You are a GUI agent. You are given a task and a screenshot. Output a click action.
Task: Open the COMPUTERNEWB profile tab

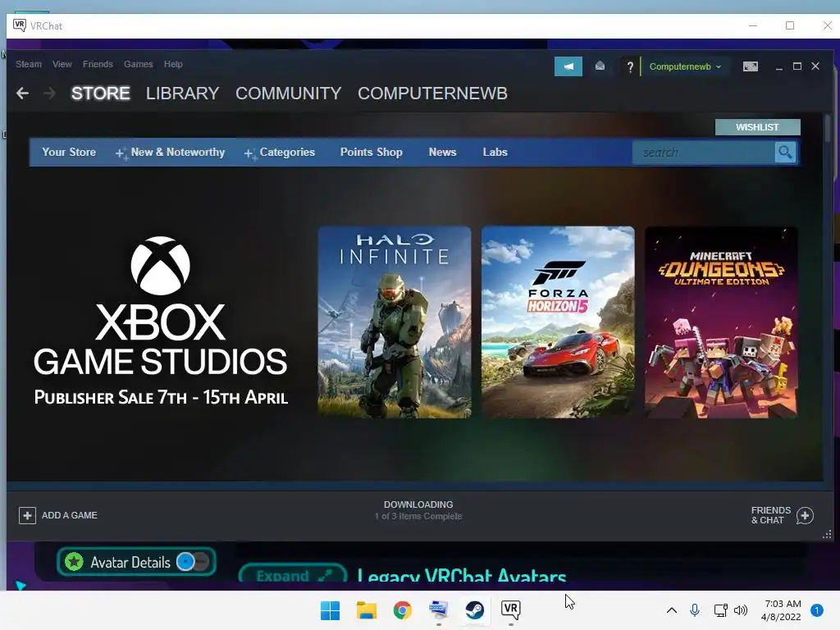click(x=432, y=94)
